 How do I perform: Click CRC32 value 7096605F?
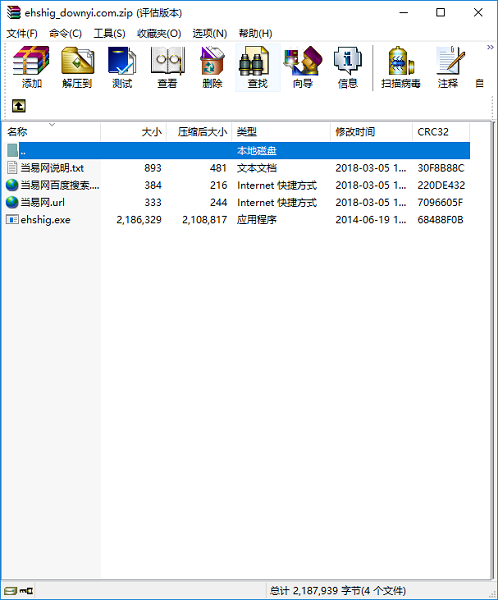[x=440, y=202]
